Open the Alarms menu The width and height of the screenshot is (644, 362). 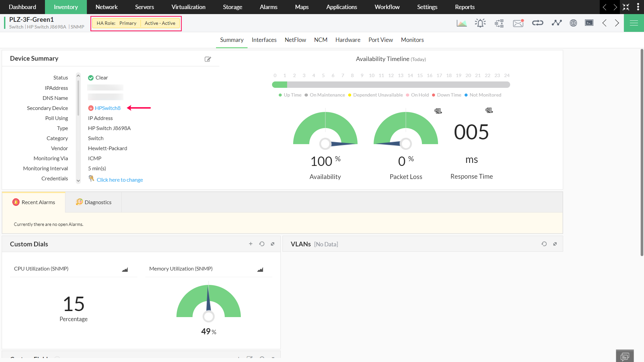[268, 7]
